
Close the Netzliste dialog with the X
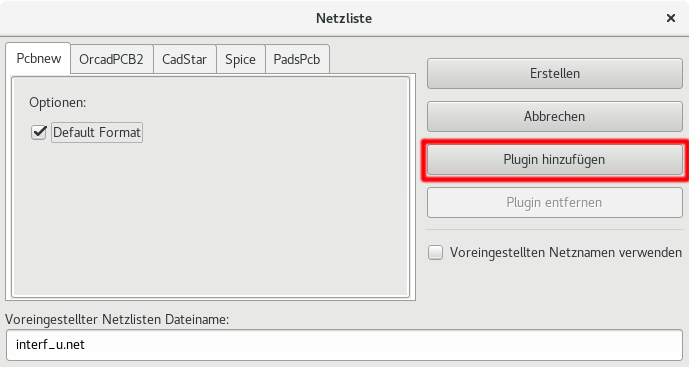coord(671,18)
